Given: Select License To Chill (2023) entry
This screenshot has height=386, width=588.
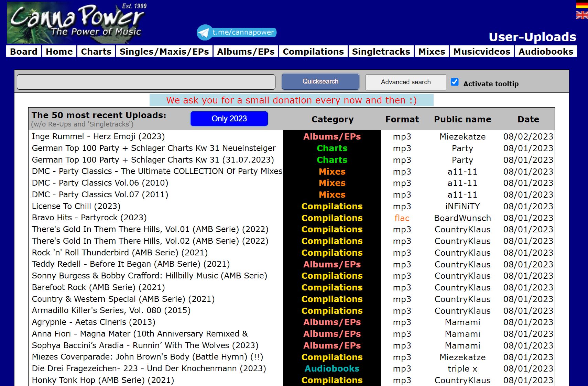Looking at the screenshot, I should 76,206.
